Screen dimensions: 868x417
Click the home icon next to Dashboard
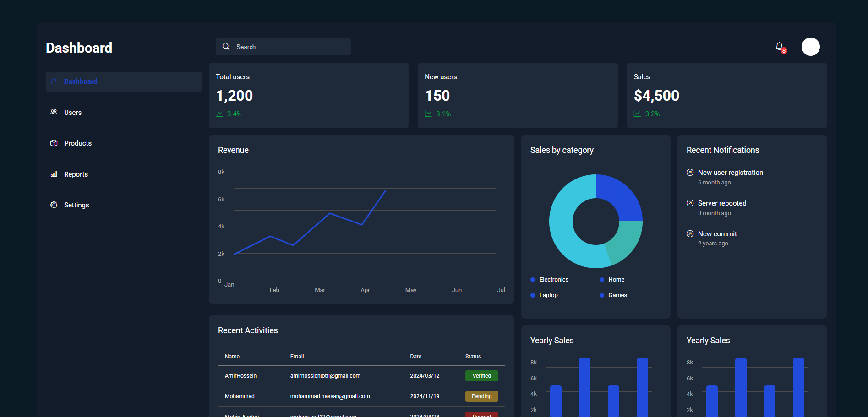(54, 81)
